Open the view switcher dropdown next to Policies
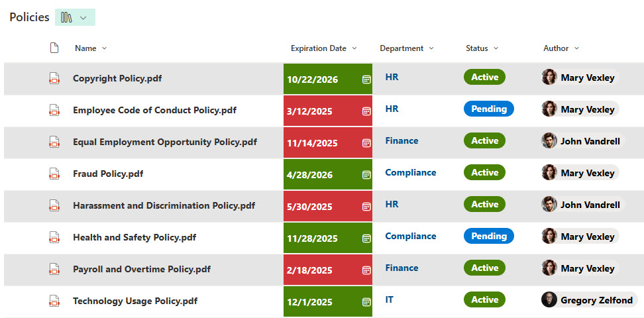Screen dimensions: 644x318 pos(83,18)
